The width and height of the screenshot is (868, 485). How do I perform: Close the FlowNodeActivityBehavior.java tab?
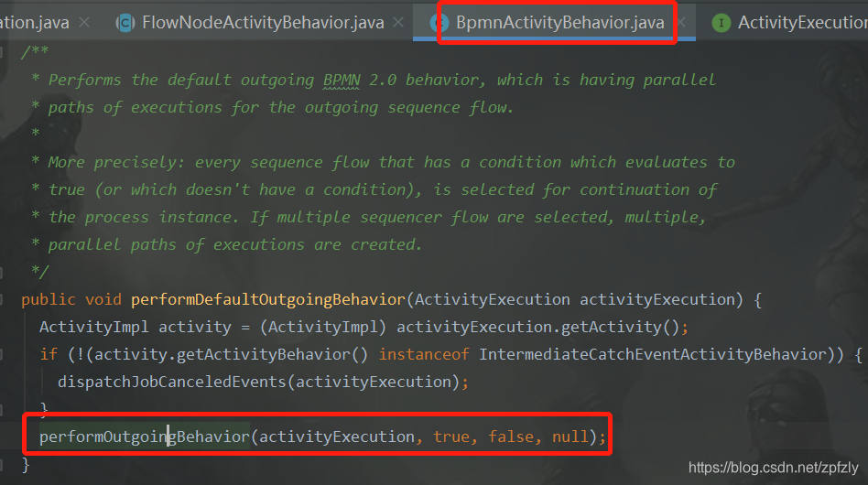[x=398, y=23]
